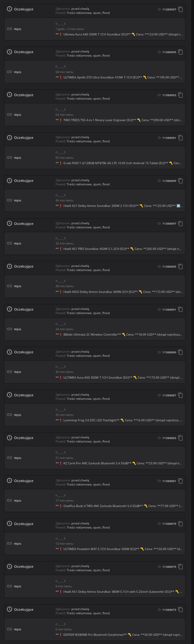Copy report ID 11388891

[x=180, y=310]
